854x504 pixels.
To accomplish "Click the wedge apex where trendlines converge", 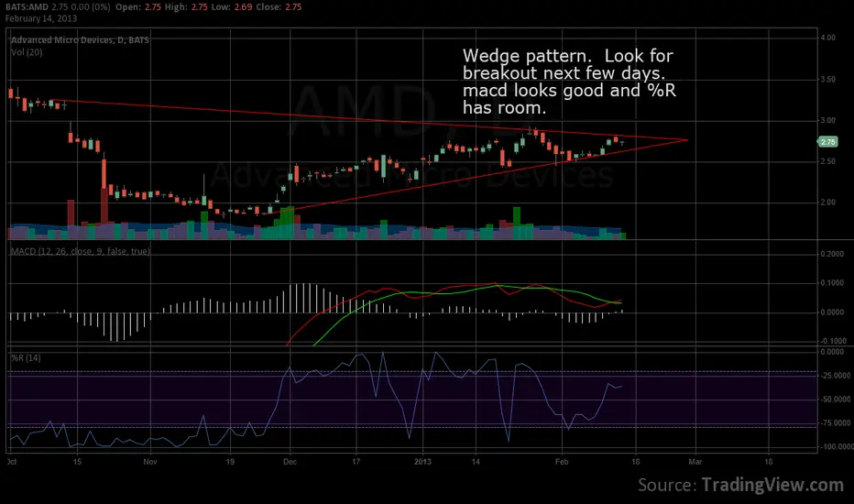I will [x=687, y=140].
